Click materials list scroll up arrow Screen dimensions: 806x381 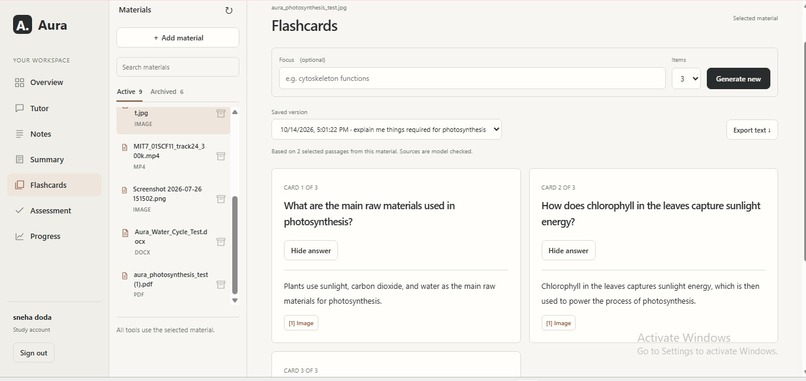235,112
